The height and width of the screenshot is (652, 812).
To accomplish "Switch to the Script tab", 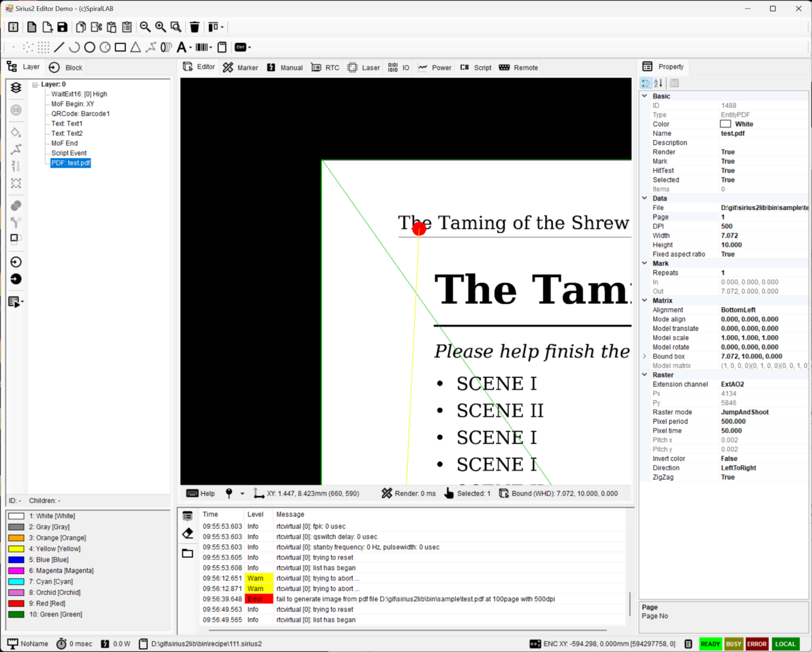I will [x=476, y=68].
